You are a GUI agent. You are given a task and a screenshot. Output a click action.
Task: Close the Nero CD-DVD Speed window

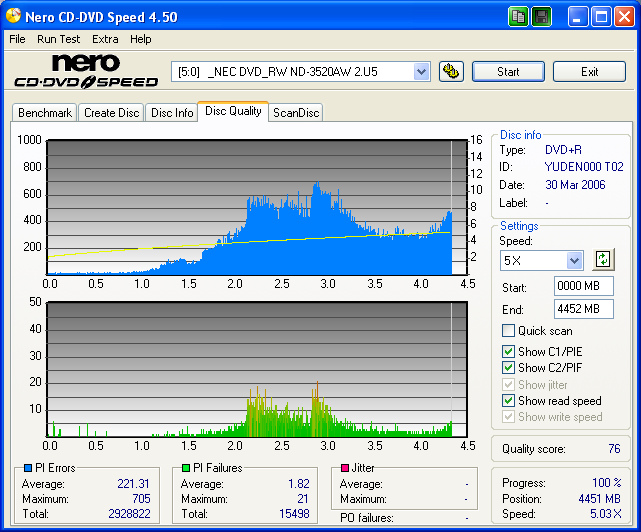pos(625,17)
